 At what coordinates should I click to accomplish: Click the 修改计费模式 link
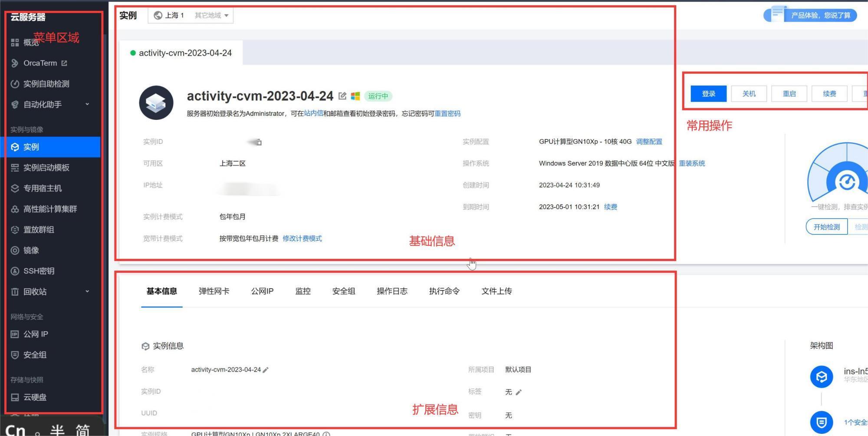302,238
